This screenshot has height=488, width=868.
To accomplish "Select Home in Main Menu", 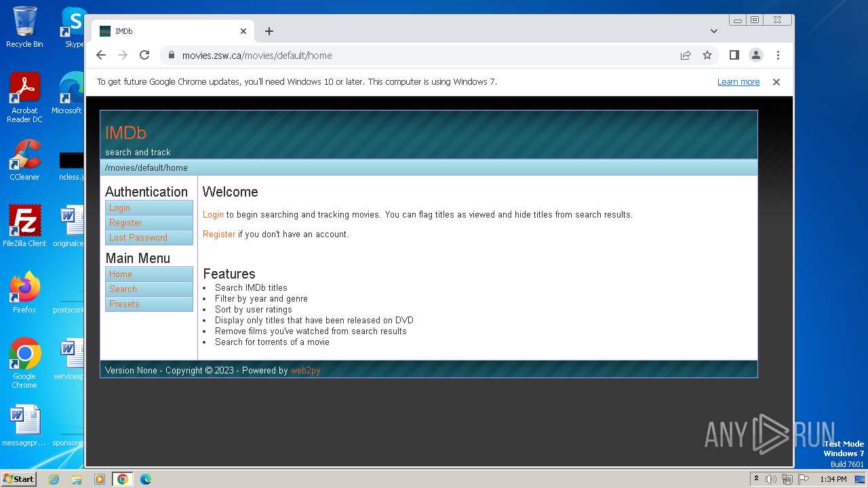I will tap(149, 274).
